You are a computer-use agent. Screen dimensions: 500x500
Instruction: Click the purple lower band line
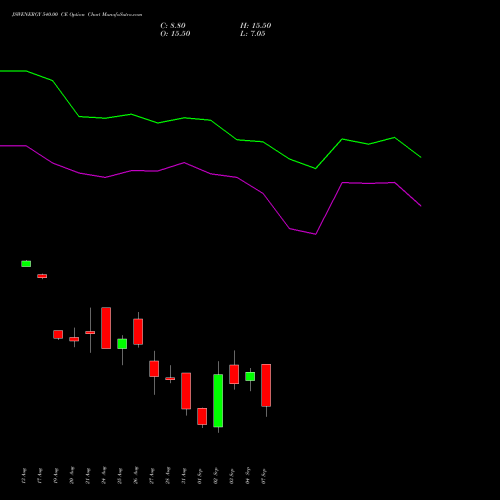click(x=211, y=174)
